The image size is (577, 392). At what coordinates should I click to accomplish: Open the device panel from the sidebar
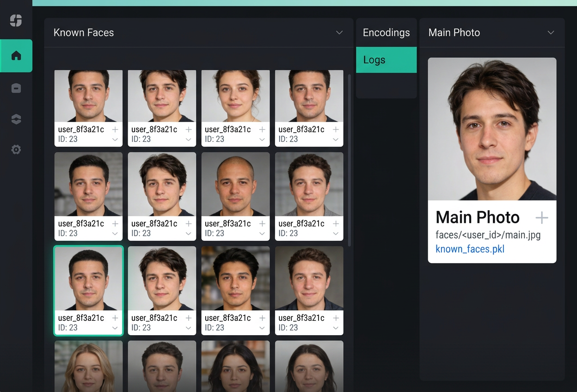pyautogui.click(x=16, y=88)
